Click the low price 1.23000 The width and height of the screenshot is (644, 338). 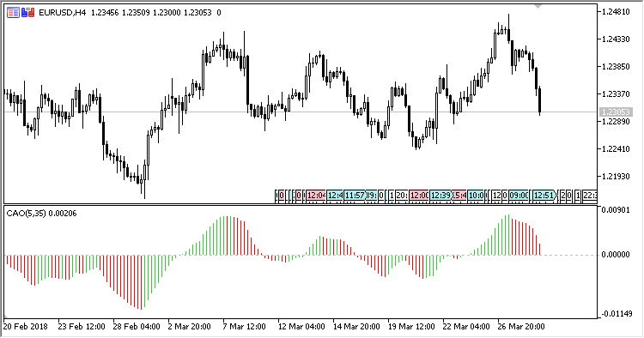pos(167,13)
